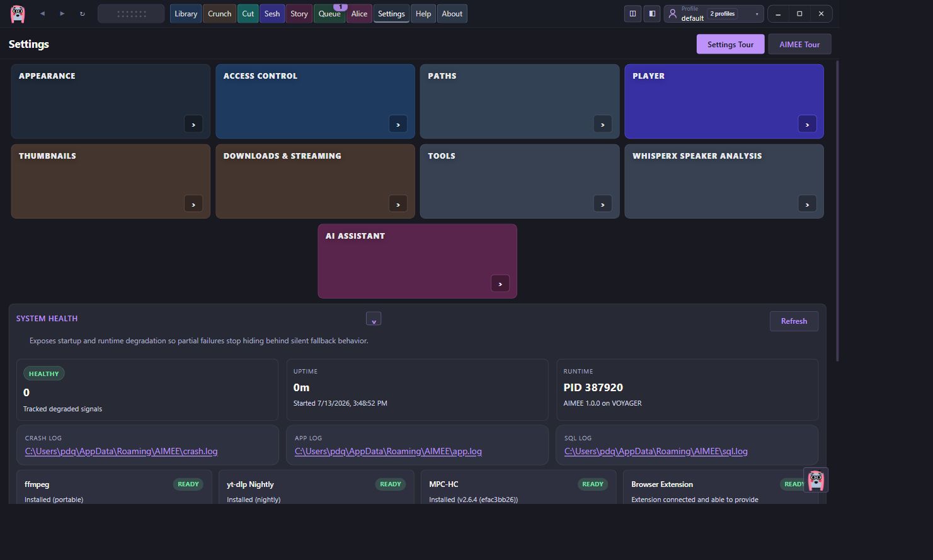Start the Settings Tour
This screenshot has height=560, width=933.
point(730,44)
